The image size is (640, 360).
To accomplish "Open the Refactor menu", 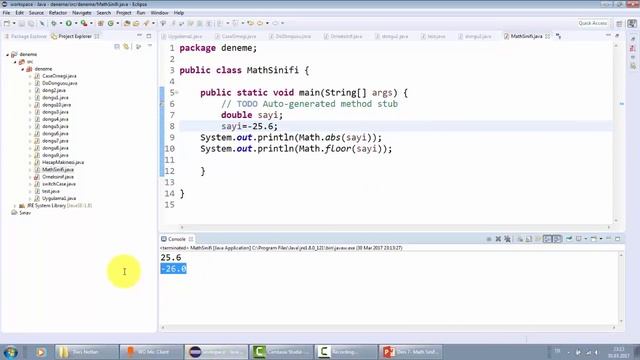I will [58, 13].
